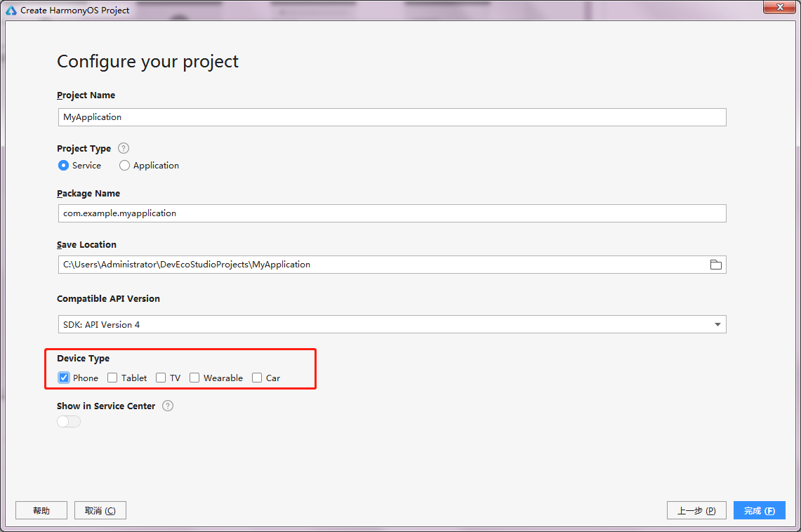Click the Device Type label

(x=84, y=359)
